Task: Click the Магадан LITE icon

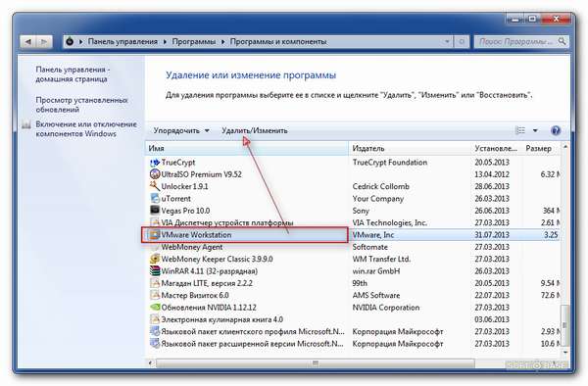Action: click(155, 283)
